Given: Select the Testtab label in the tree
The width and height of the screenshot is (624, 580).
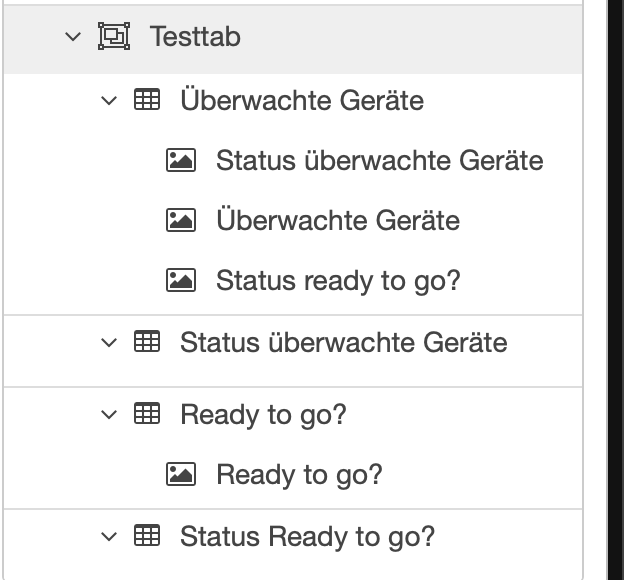Looking at the screenshot, I should tap(195, 37).
